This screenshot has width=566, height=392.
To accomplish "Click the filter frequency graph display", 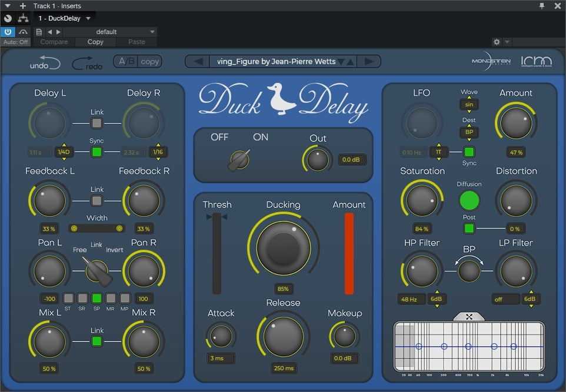I will [469, 347].
